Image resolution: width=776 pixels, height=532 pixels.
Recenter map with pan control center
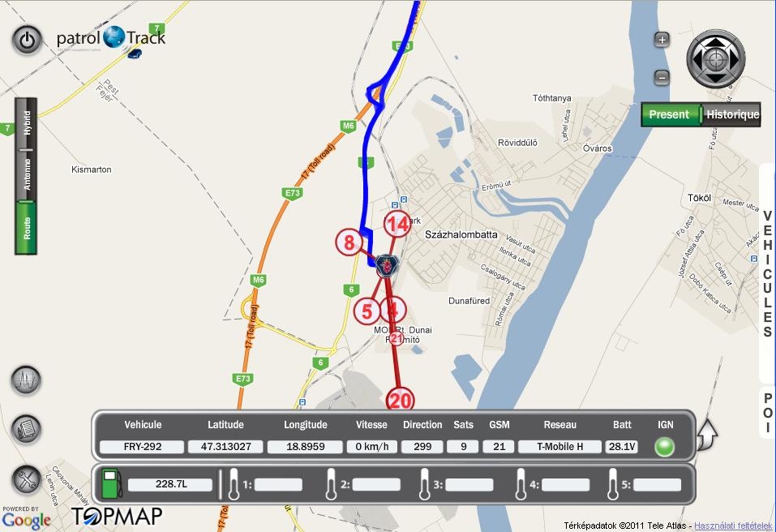pyautogui.click(x=715, y=59)
